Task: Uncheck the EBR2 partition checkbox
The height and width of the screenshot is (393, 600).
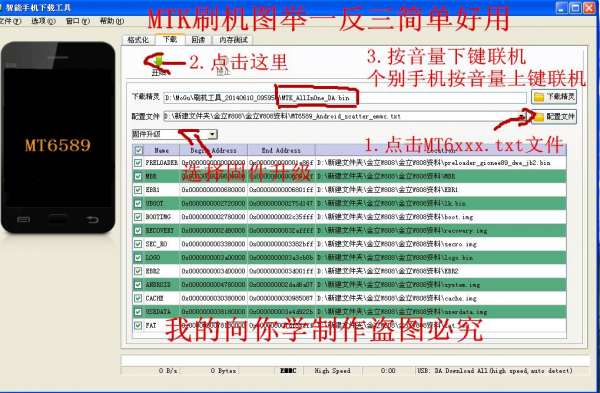Action: click(138, 271)
